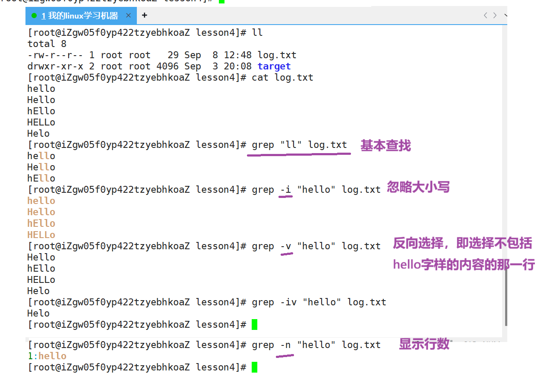Click the orange 'HELLo' match under grep -i
Viewport: 547px width, 392px height.
(41, 235)
